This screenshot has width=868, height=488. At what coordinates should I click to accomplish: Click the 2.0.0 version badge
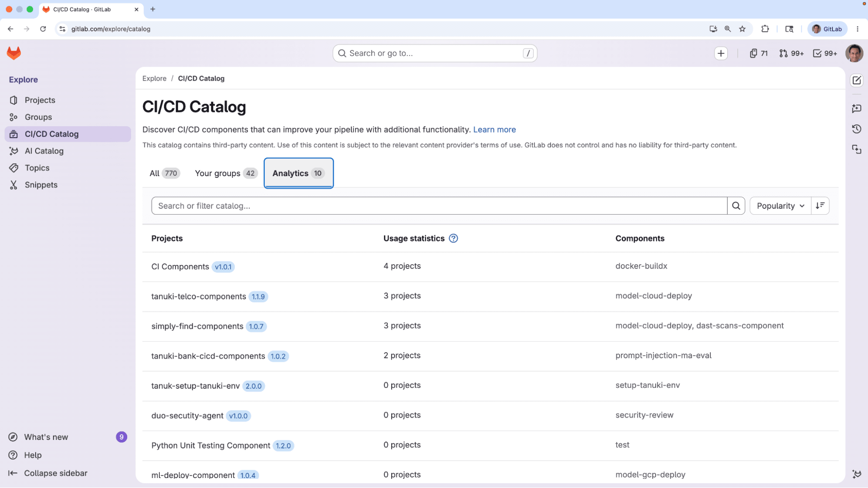(x=254, y=386)
